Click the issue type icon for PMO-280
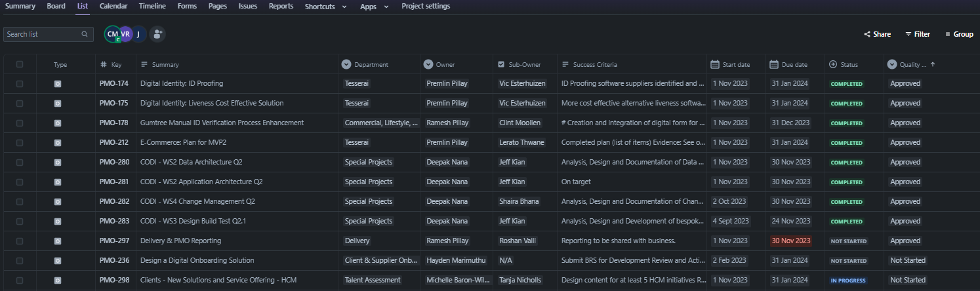The height and width of the screenshot is (291, 980). click(x=58, y=163)
